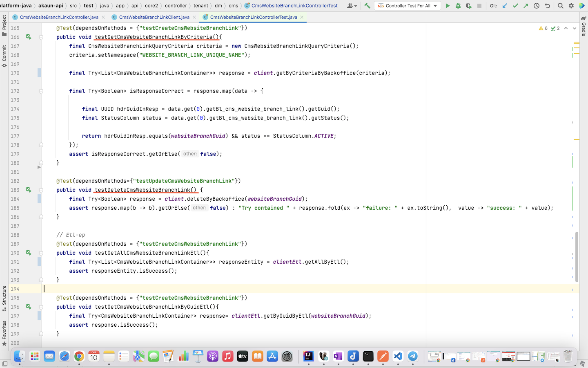The width and height of the screenshot is (588, 368).
Task: Open Search Everywhere magnifier icon
Action: tap(561, 6)
